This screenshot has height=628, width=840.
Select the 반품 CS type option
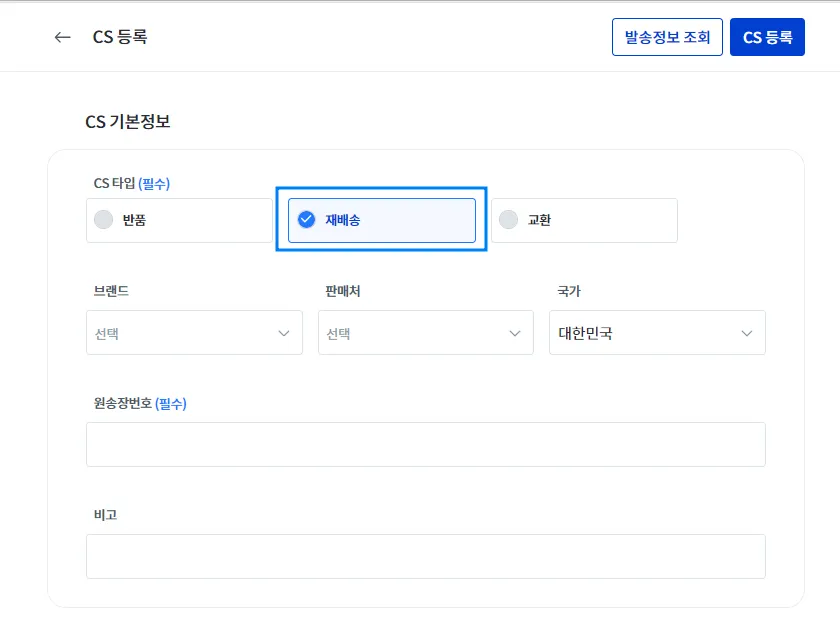pos(179,220)
